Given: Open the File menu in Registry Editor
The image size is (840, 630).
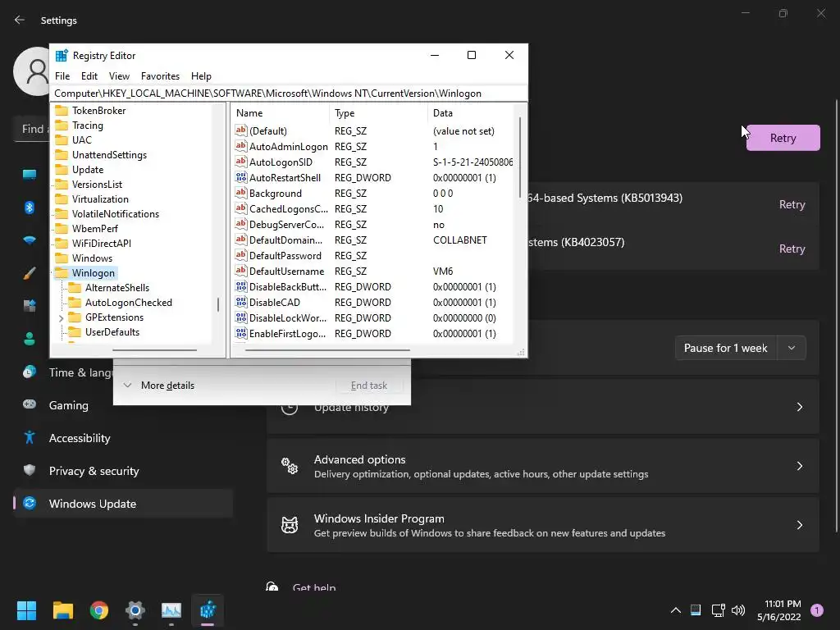Looking at the screenshot, I should 62,76.
